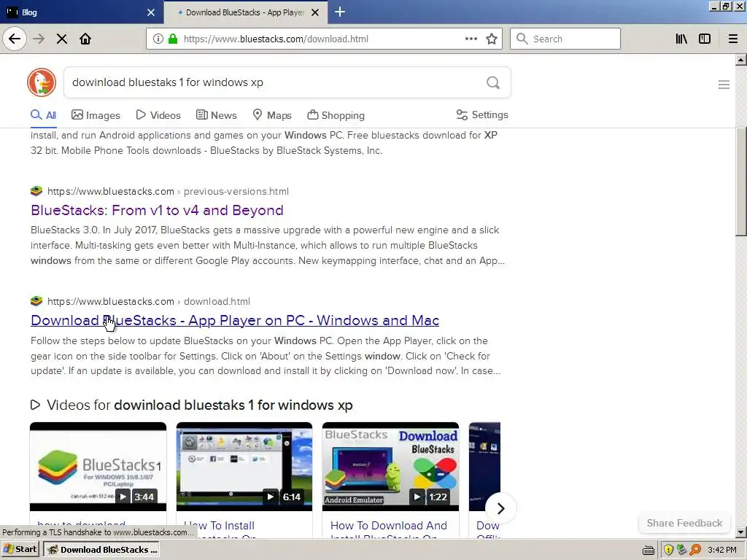Select the Download BlueStacks - App Player tab
This screenshot has width=747, height=560.
pos(245,12)
